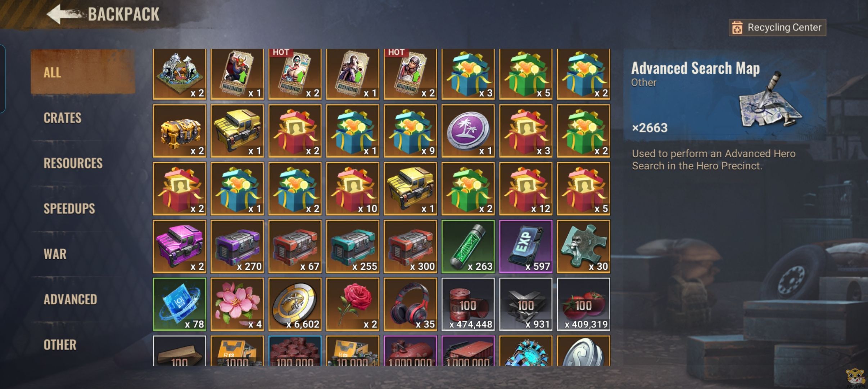The width and height of the screenshot is (868, 389).
Task: Select the purple palm tree coin
Action: click(468, 131)
